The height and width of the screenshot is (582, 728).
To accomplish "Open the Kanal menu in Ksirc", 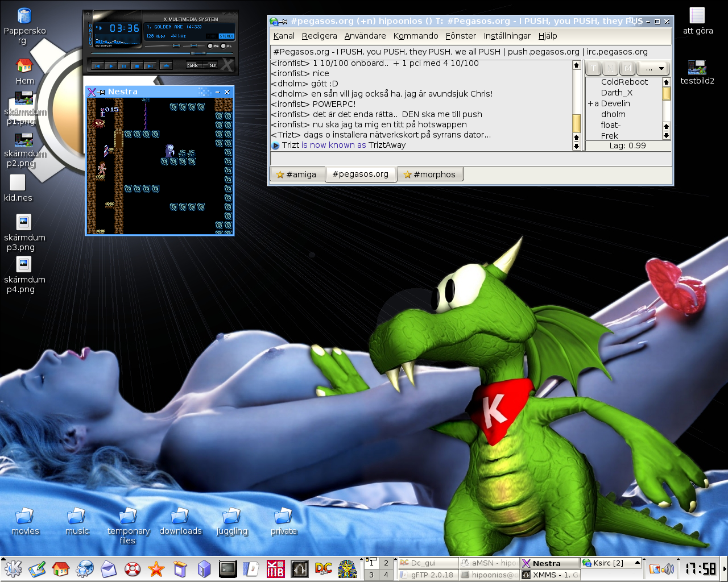I will tap(284, 36).
